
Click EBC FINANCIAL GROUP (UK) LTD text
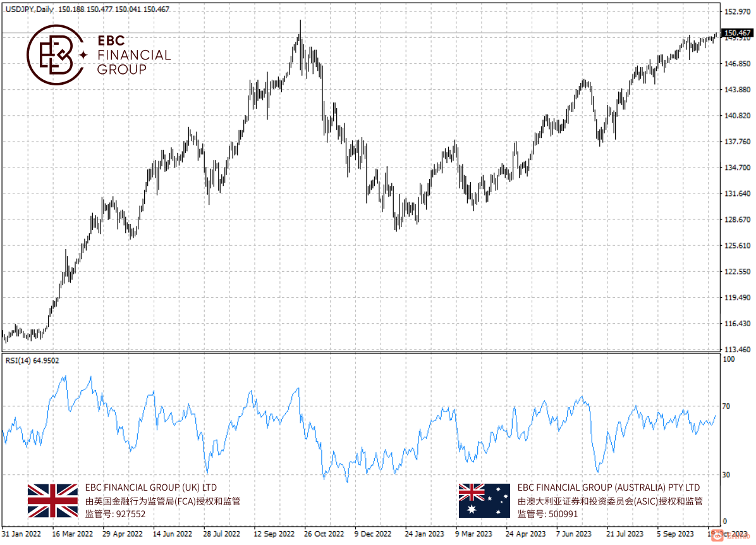click(151, 487)
